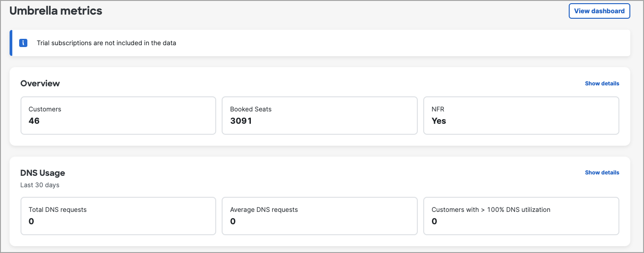Click the DNS Usage section heading

pos(43,173)
